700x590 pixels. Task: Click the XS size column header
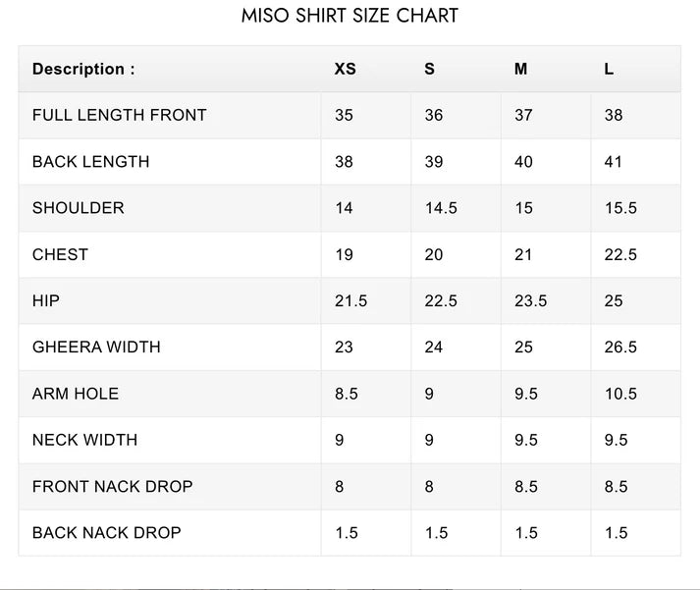click(x=345, y=69)
